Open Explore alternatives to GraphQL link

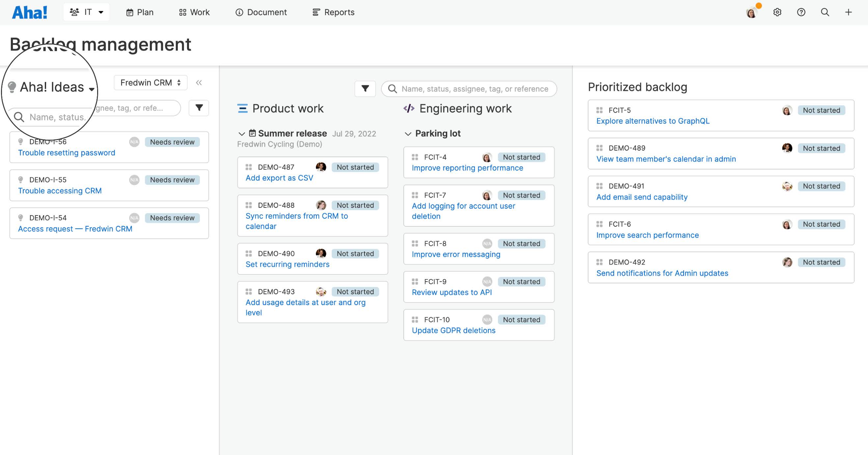pos(653,121)
